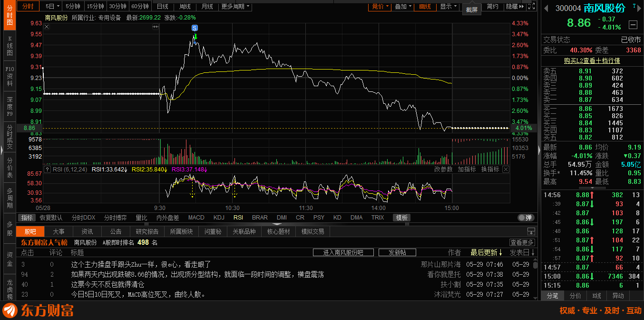Open the 竞价 dropdown

(x=380, y=7)
